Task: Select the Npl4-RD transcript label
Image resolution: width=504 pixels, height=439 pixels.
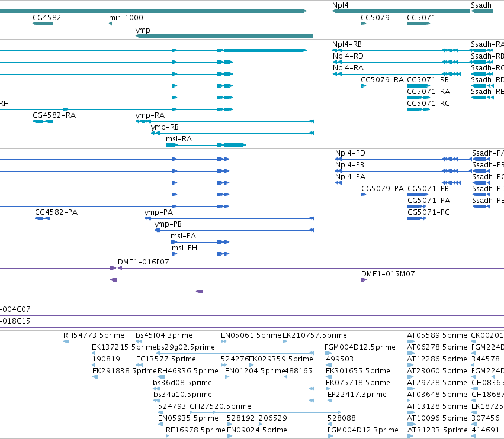Action: [348, 56]
